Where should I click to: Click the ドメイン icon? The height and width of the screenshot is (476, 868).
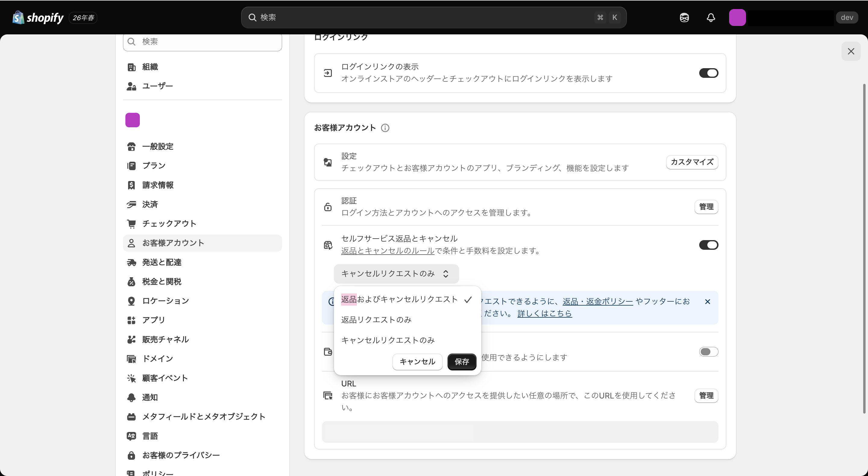[131, 359]
